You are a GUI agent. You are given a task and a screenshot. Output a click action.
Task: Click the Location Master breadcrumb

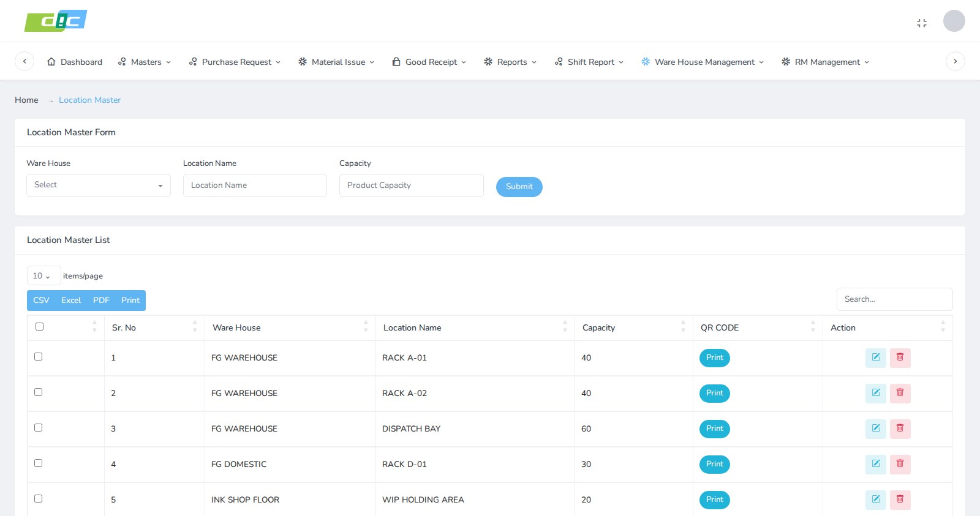point(89,100)
